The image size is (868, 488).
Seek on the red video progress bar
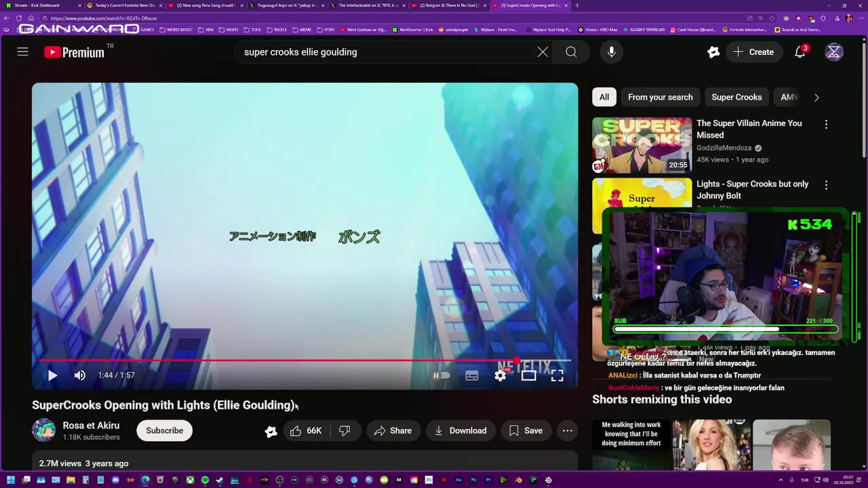304,361
